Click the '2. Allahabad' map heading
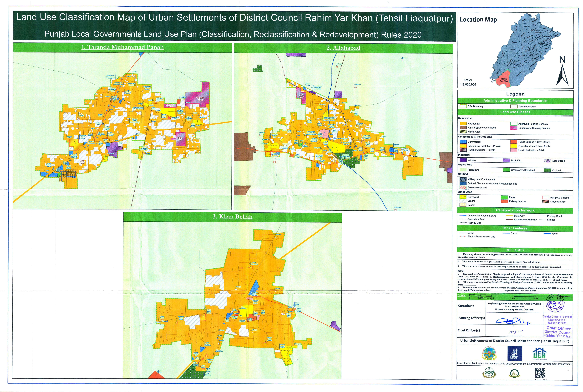This screenshot has width=583, height=392. tap(343, 48)
